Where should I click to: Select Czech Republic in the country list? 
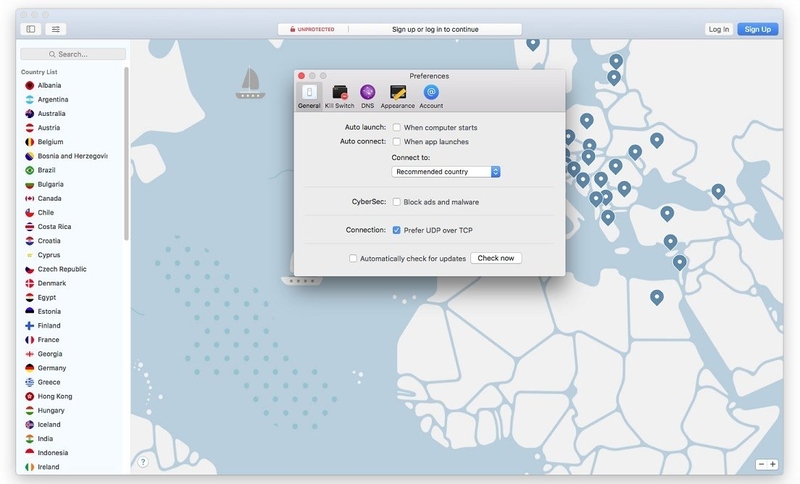coord(62,269)
